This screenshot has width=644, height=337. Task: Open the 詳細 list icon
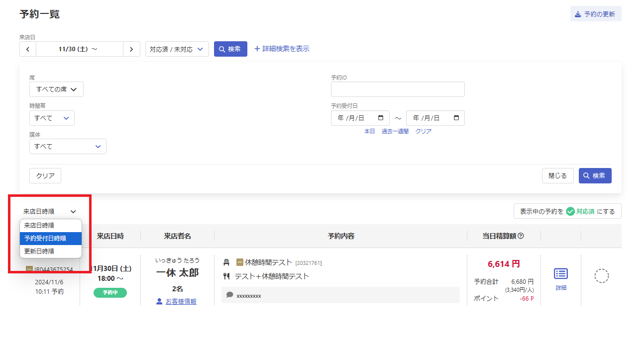pos(560,274)
